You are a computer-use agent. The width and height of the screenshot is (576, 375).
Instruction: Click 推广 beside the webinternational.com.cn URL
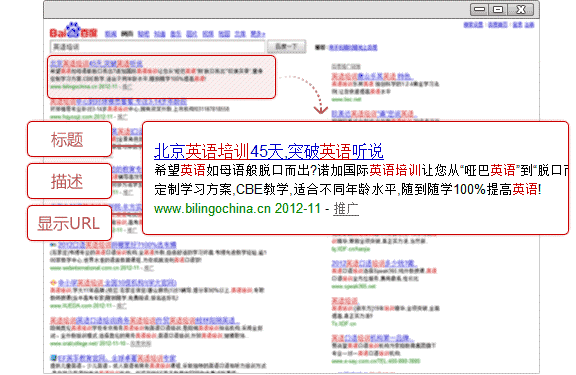[149, 268]
